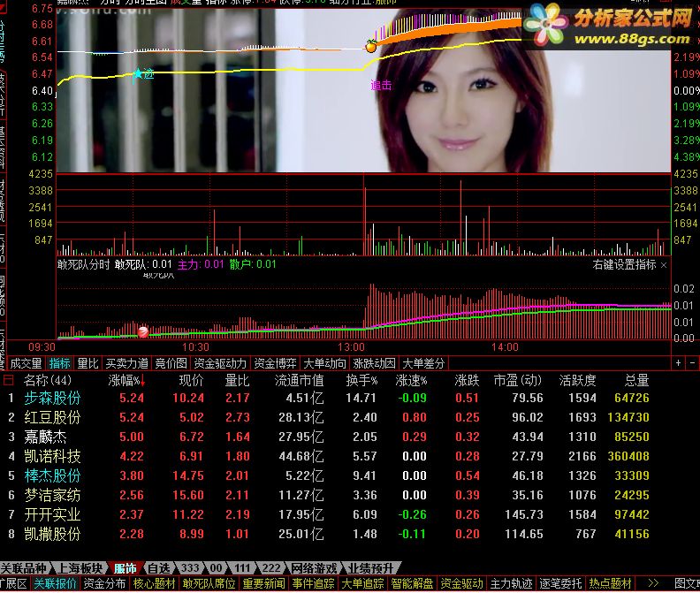Open 资金驱动 panel
Screen dimensions: 700x593
[x=461, y=583]
